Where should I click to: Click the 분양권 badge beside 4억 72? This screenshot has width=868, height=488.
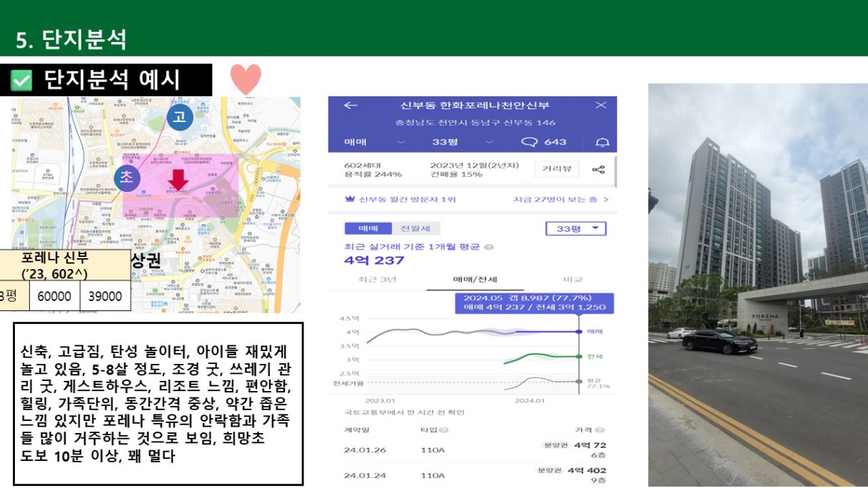click(556, 445)
